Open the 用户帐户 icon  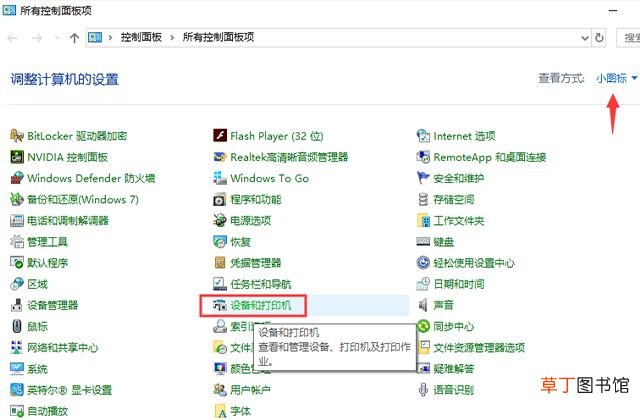220,390
